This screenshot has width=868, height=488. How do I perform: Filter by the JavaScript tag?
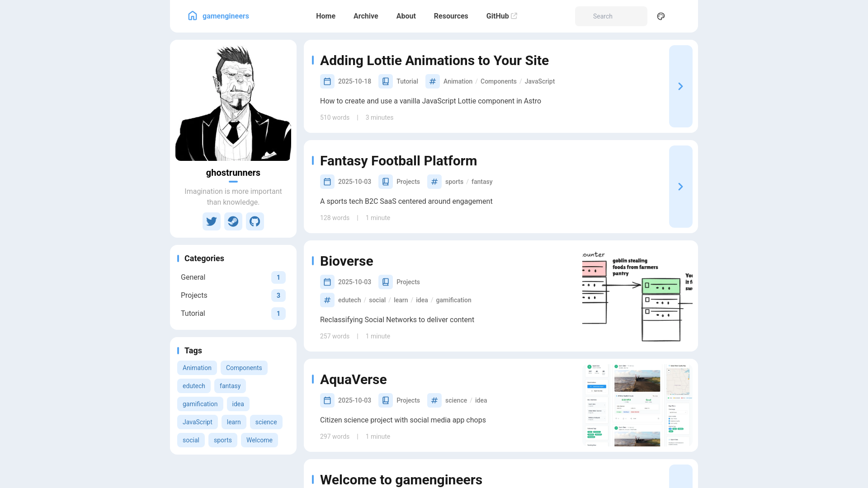[197, 422]
